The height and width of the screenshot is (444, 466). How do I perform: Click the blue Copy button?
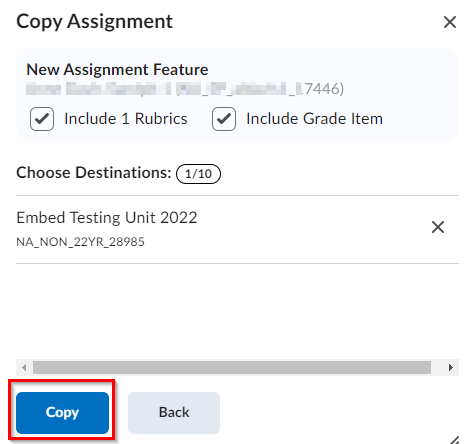tap(62, 413)
